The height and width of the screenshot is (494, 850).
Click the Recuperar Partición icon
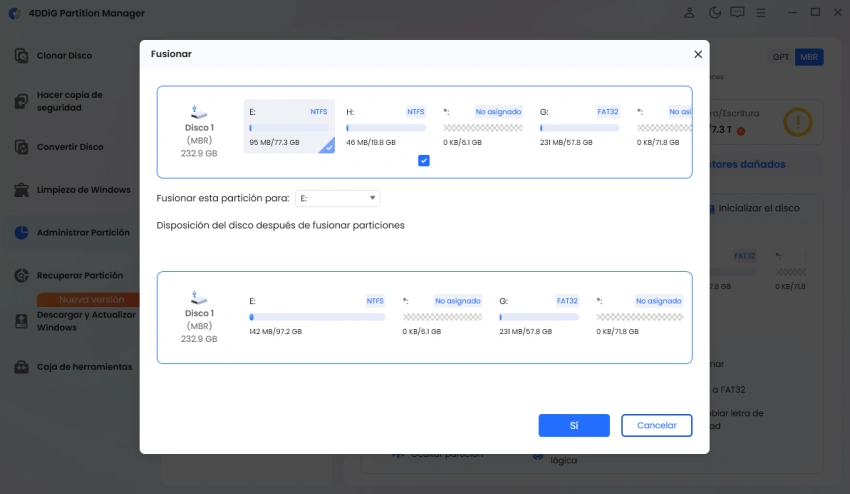(21, 275)
